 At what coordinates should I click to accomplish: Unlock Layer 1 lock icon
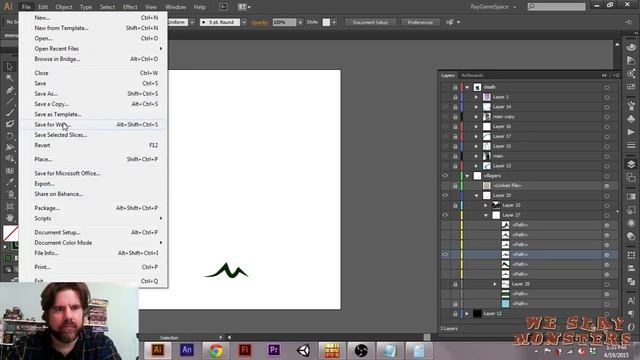tap(455, 97)
